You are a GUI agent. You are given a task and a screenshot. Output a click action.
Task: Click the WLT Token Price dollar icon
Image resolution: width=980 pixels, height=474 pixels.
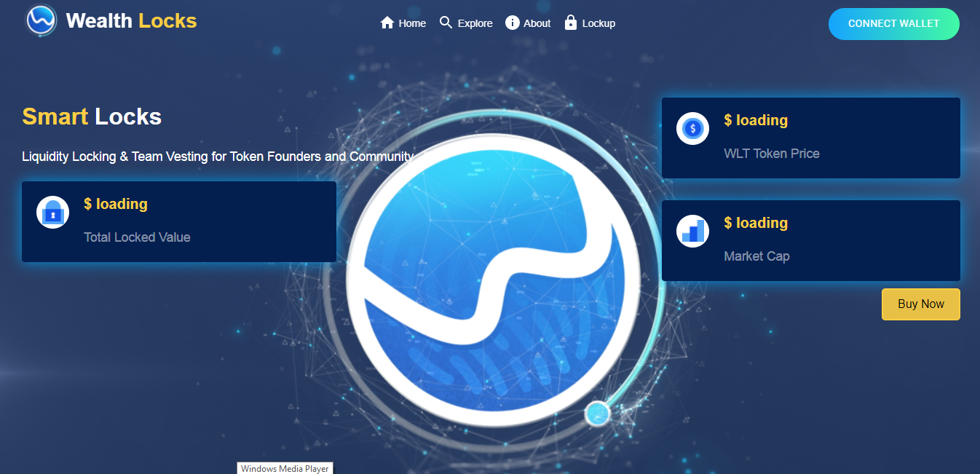692,129
